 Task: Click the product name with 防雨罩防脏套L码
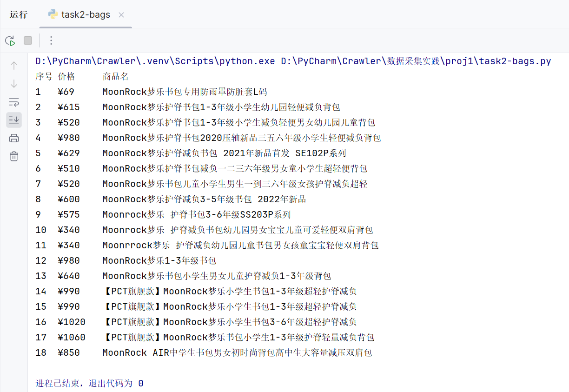(x=185, y=92)
